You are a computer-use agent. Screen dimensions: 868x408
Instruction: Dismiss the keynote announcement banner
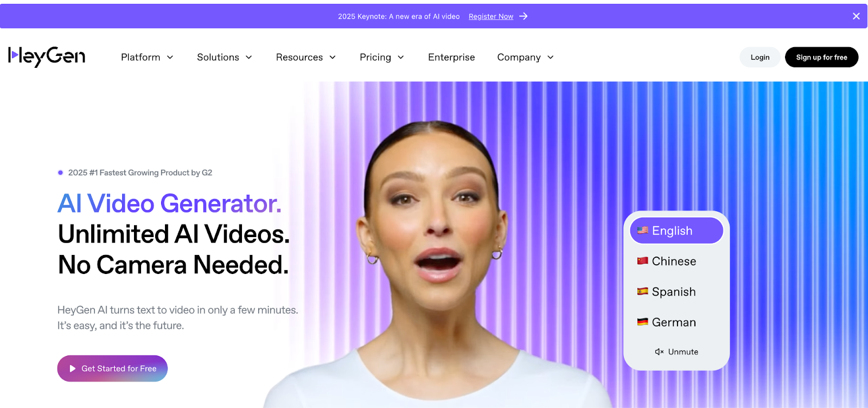coord(856,16)
